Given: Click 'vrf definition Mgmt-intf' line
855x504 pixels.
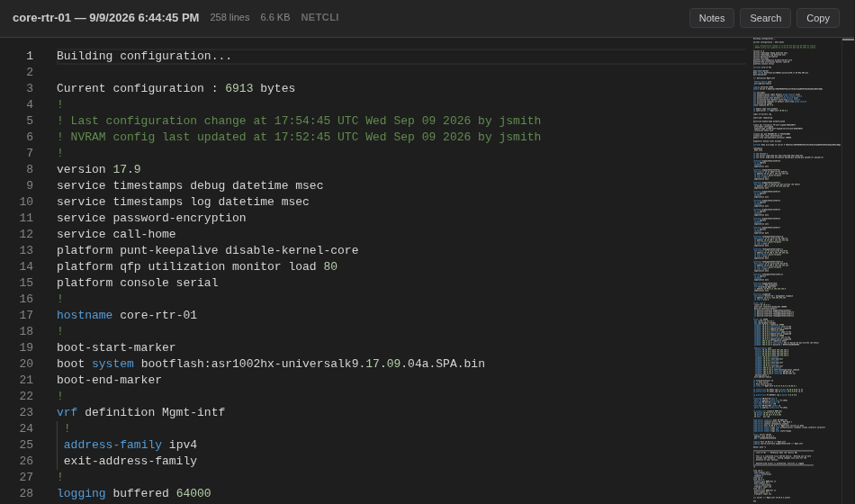Looking at the screenshot, I should click(x=140, y=412).
